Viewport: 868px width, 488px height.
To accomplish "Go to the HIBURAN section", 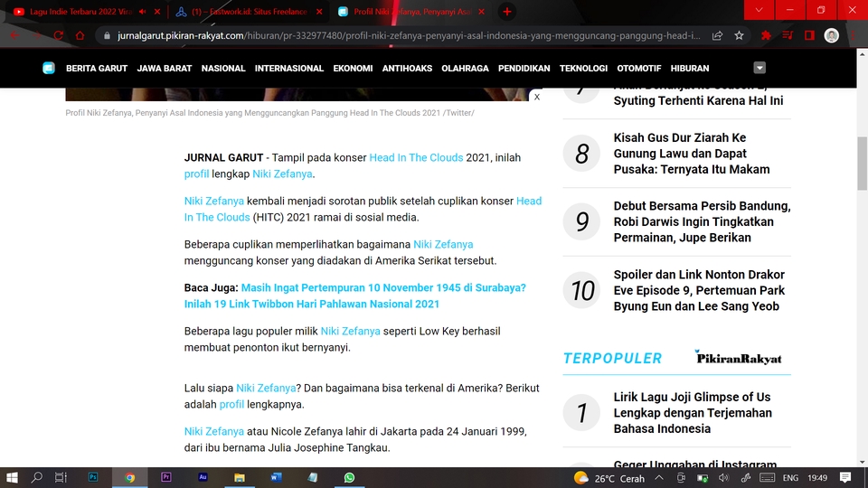I will point(690,68).
